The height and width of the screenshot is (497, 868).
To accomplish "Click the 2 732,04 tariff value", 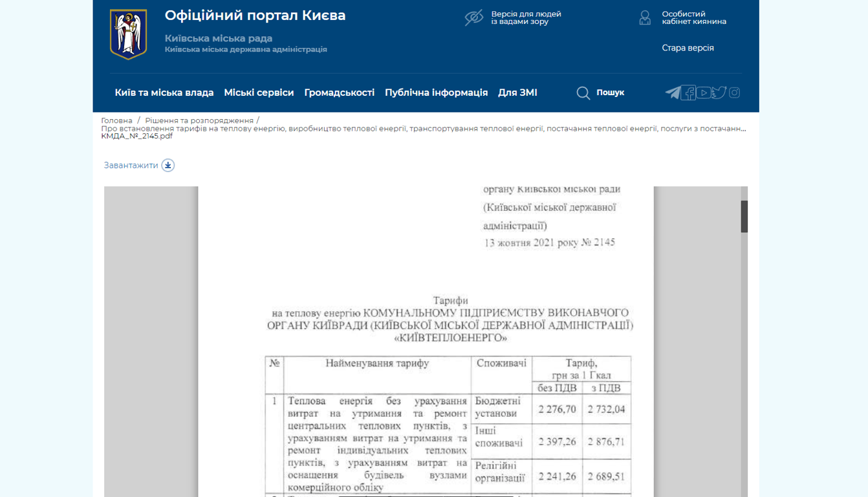I will point(606,409).
